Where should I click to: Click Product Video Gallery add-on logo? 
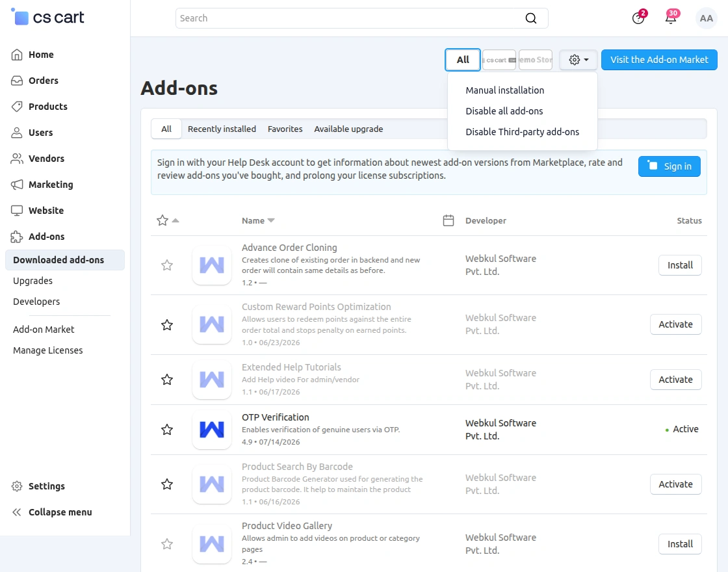(212, 544)
